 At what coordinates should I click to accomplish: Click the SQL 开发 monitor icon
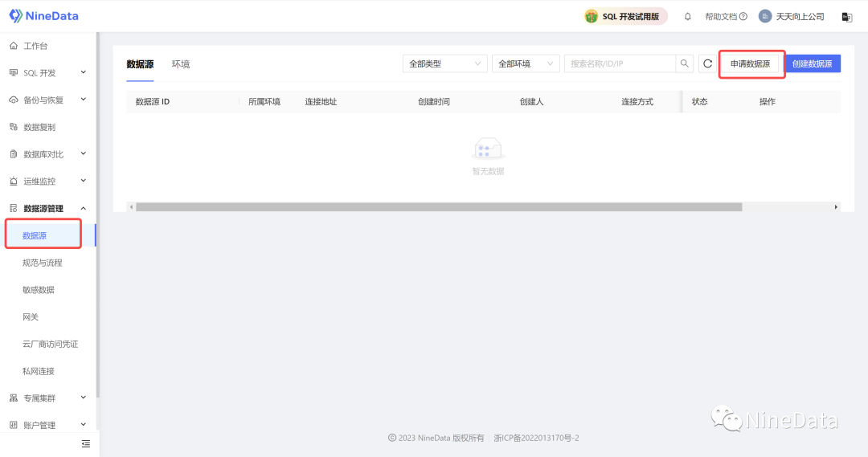[14, 73]
